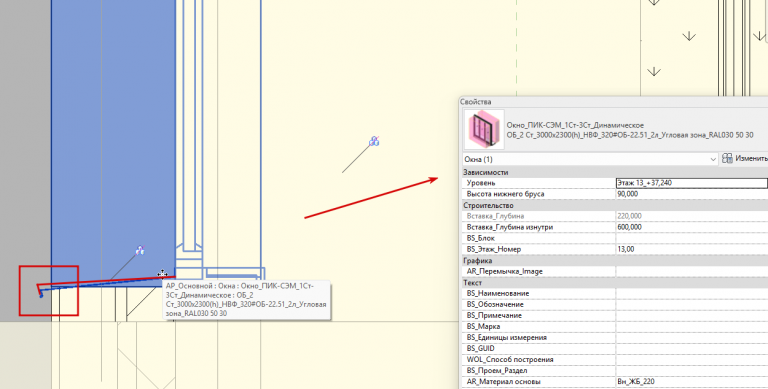Click the Уровень value field Этаж 13_+37,240
768x389 pixels.
click(692, 183)
